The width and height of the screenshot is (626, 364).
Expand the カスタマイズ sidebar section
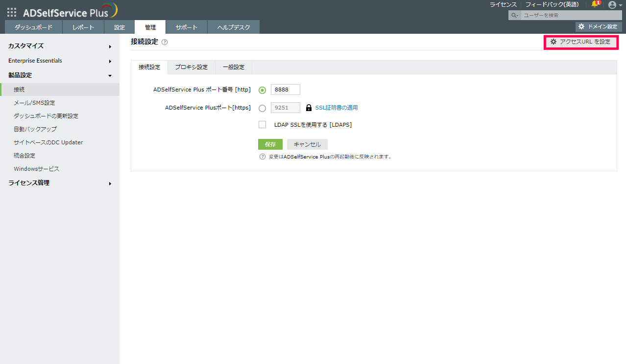point(60,46)
